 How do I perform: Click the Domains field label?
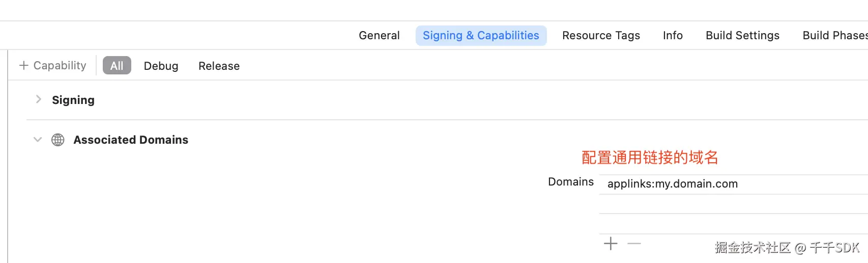click(570, 182)
